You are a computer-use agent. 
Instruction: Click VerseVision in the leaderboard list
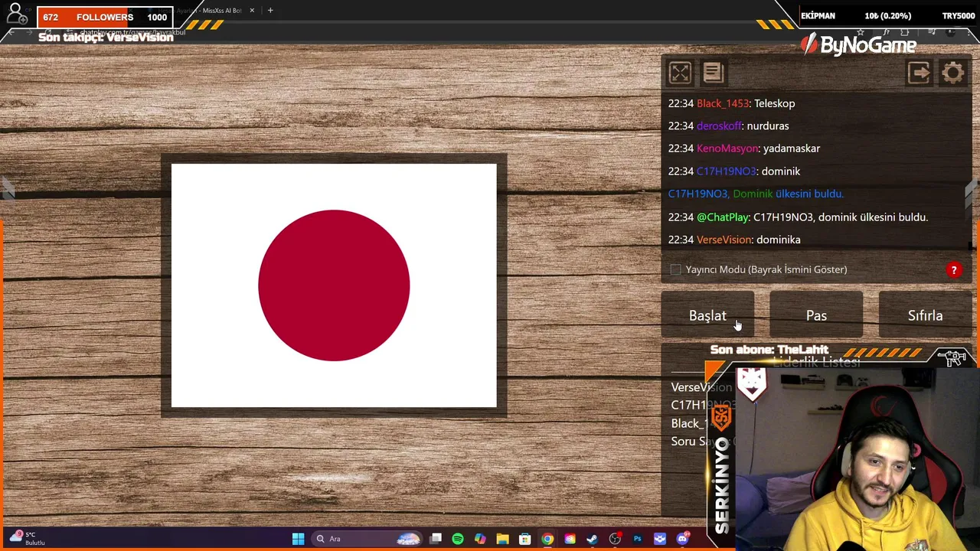701,387
